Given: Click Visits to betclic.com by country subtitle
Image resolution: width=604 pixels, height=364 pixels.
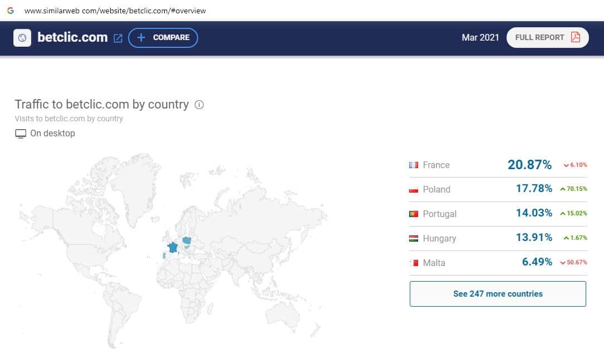Looking at the screenshot, I should click(68, 119).
